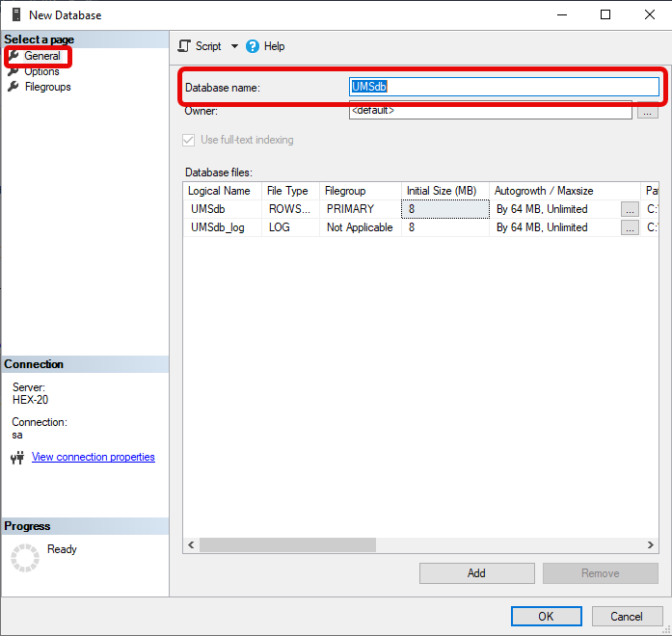This screenshot has height=636, width=672.
Task: Toggle the Use full-text indexing checkbox
Action: [x=188, y=140]
